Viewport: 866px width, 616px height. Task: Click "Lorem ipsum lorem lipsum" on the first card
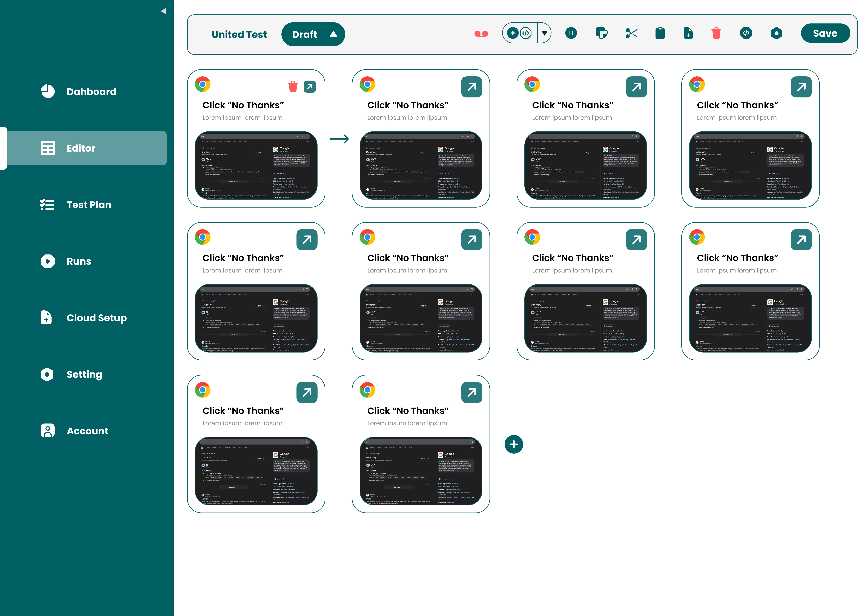point(242,118)
